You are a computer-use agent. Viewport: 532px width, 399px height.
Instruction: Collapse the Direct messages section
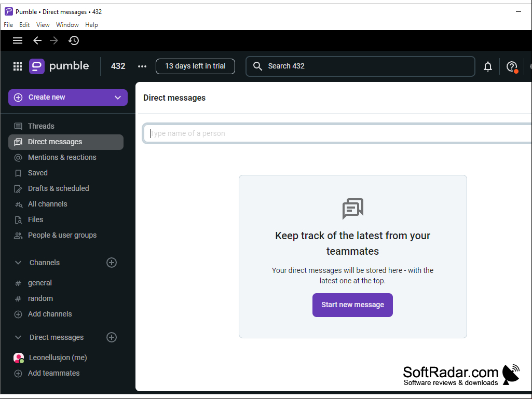click(x=18, y=337)
